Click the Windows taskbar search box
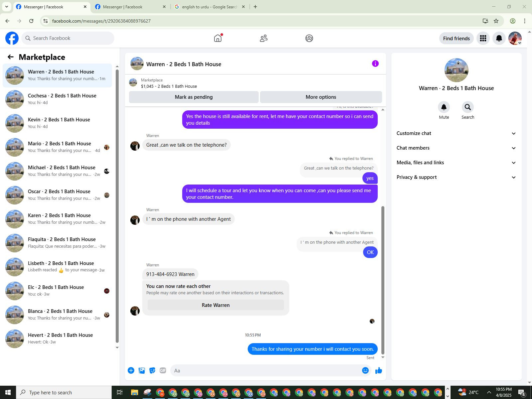This screenshot has width=532, height=399. 64,392
